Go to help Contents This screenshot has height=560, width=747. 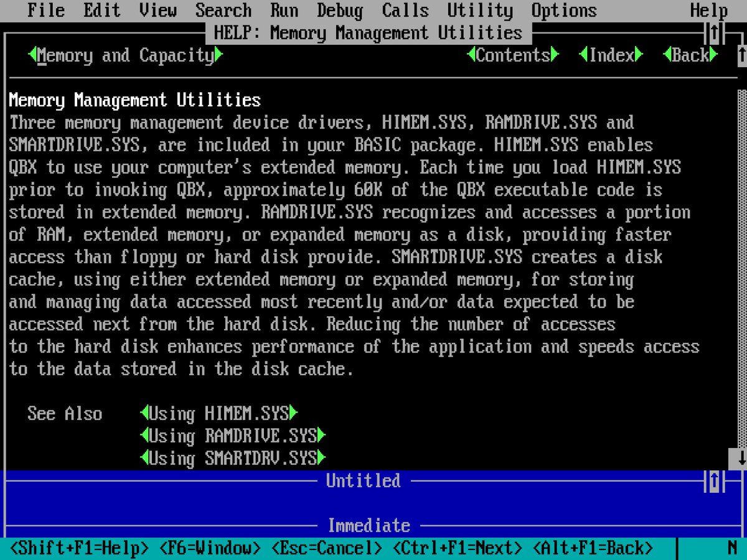513,55
